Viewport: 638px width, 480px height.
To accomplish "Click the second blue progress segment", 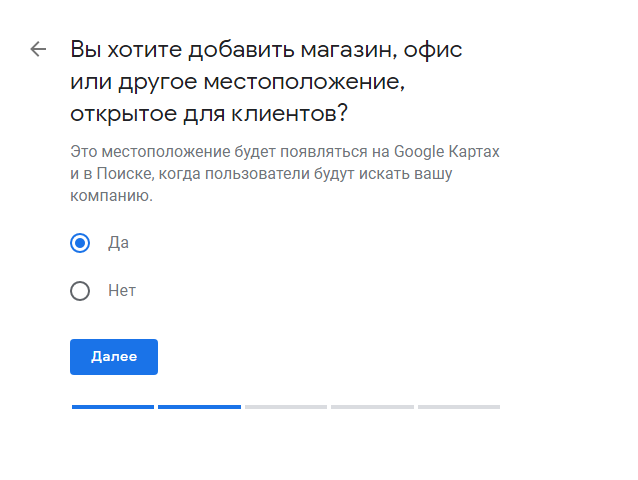I will coord(199,407).
